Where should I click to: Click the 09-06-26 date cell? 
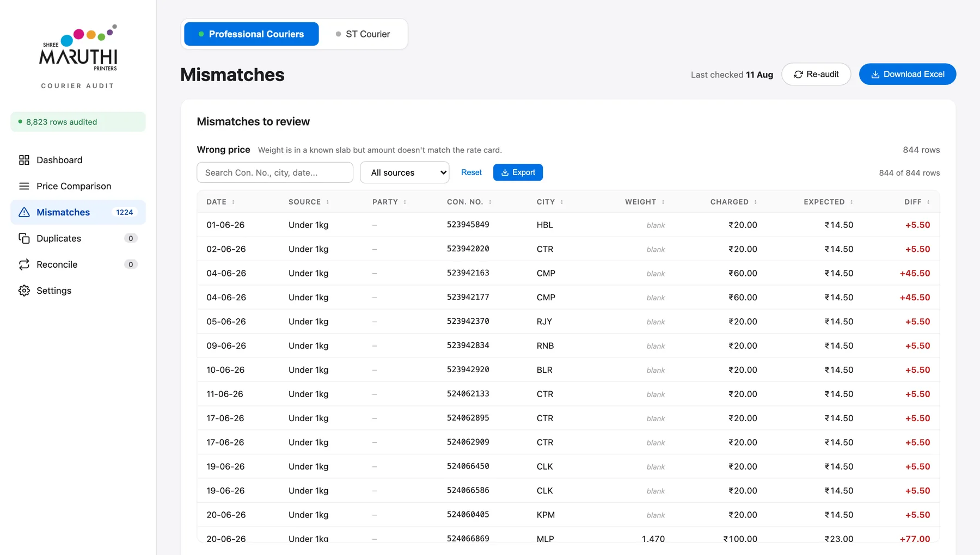(226, 346)
